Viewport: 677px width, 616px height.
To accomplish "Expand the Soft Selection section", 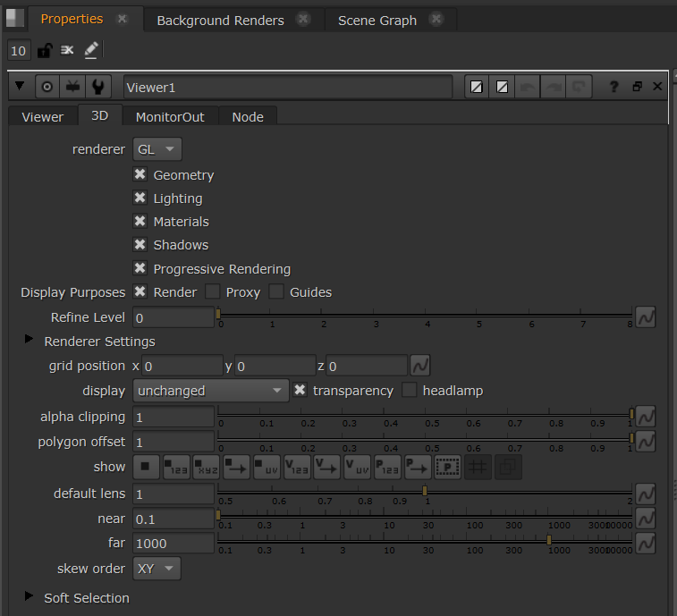I will [x=30, y=597].
